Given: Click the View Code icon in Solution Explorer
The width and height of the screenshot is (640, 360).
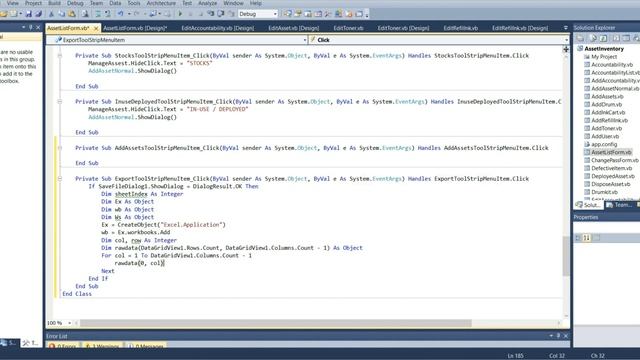Looking at the screenshot, I should point(616,38).
